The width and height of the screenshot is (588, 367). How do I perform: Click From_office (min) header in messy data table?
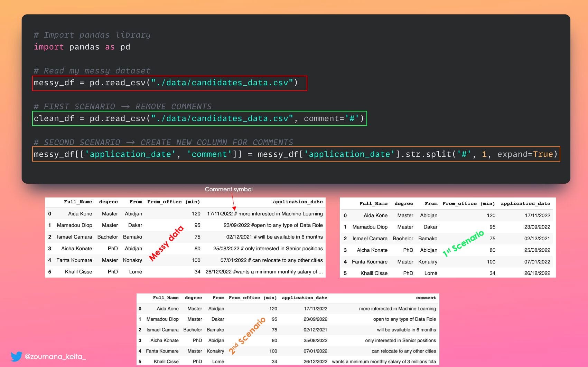tap(174, 202)
